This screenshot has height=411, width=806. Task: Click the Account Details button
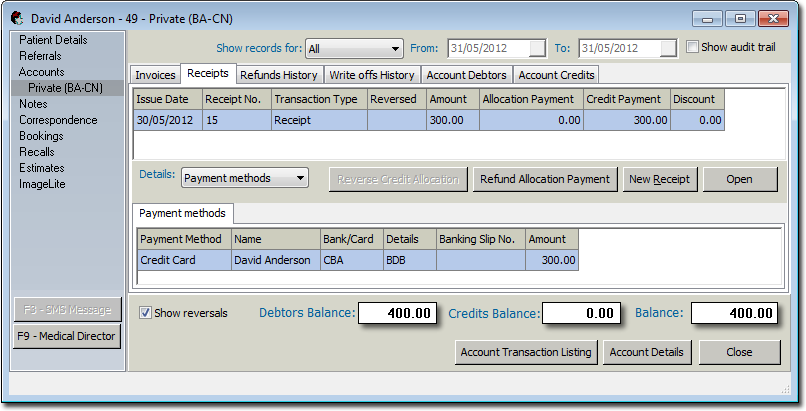pyautogui.click(x=646, y=352)
